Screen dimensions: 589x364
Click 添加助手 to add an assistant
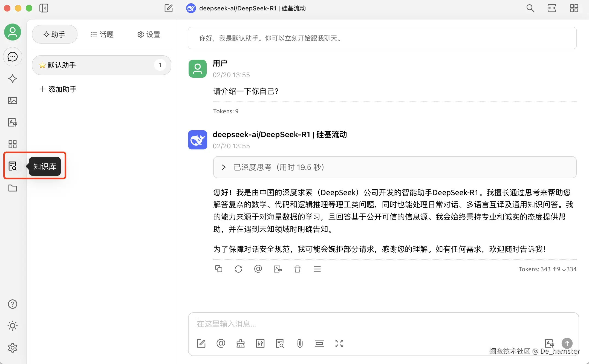[x=58, y=89]
